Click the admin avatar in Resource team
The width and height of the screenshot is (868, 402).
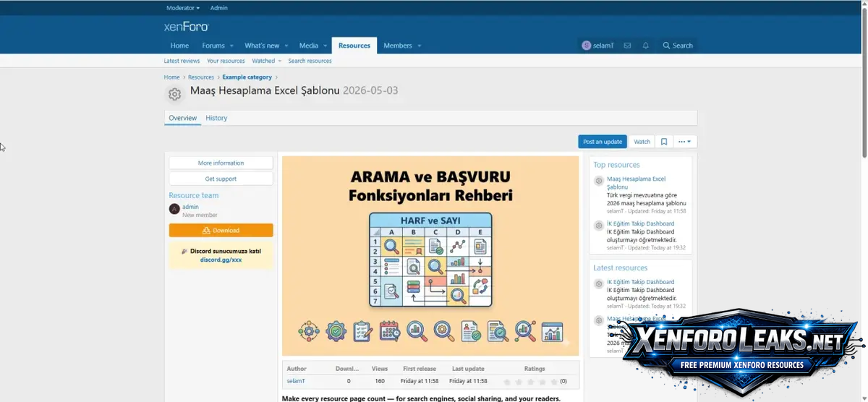[x=174, y=209]
